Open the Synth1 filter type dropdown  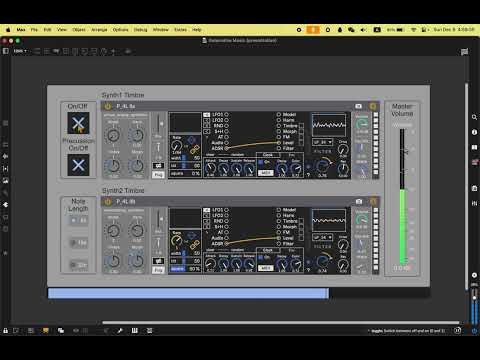[x=323, y=142]
